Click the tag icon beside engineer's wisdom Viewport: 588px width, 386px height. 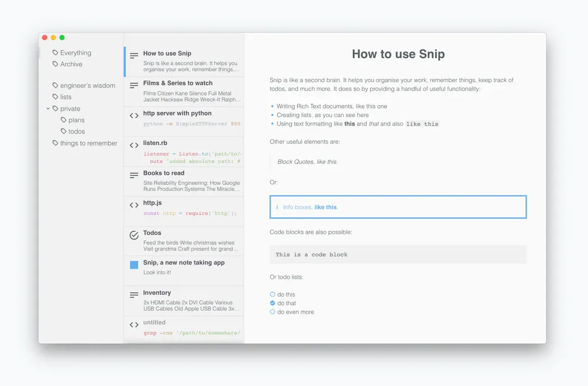pos(55,85)
